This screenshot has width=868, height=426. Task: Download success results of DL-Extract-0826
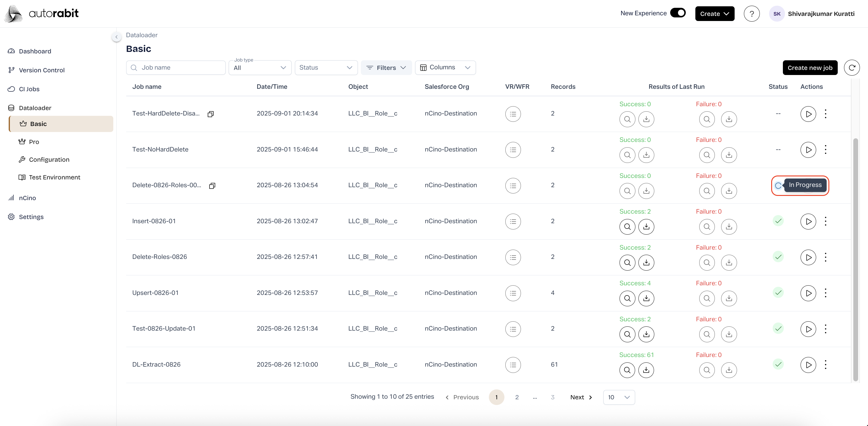(x=646, y=370)
